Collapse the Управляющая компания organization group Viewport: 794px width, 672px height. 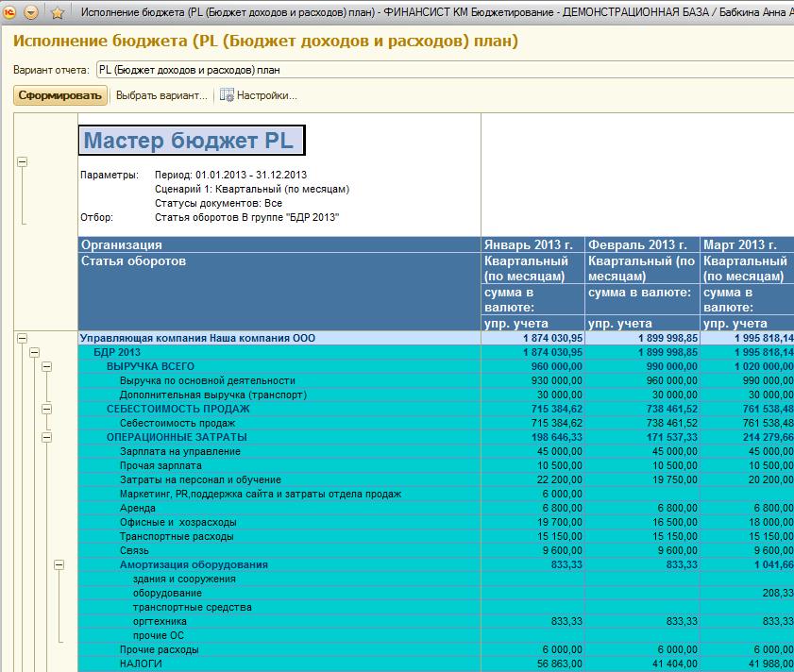pyautogui.click(x=23, y=338)
